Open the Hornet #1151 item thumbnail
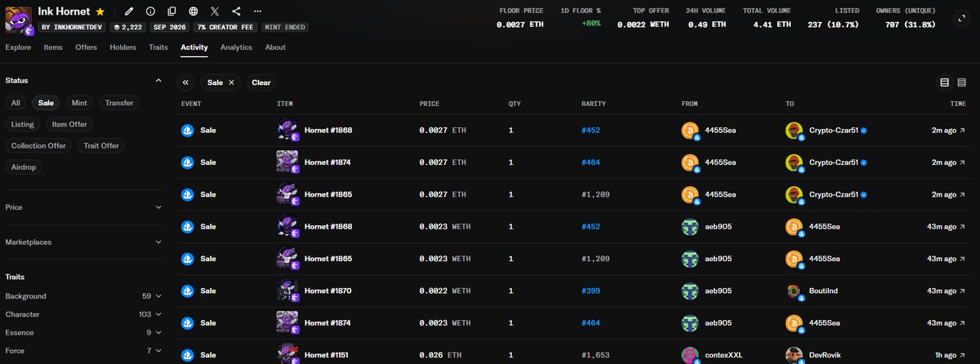The height and width of the screenshot is (364, 980). (287, 355)
